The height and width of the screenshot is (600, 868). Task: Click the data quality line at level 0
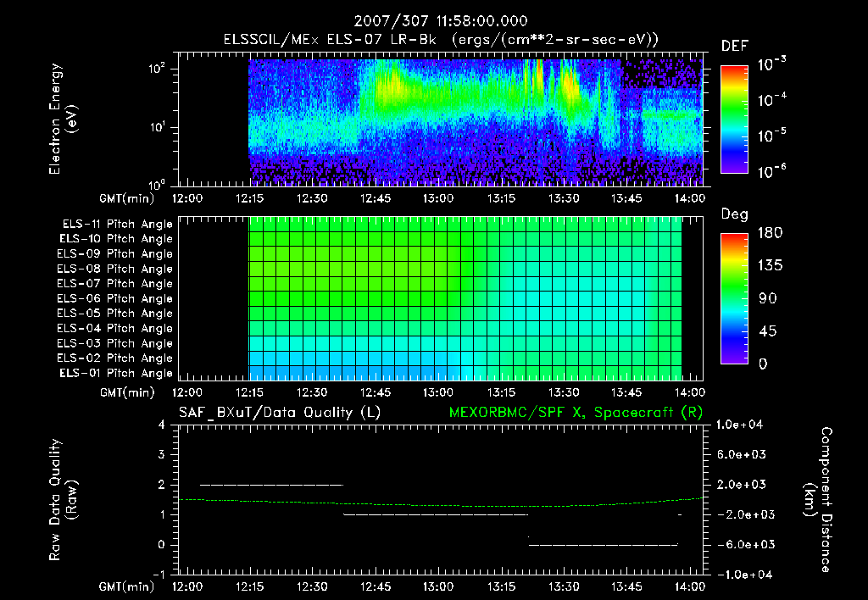tap(604, 545)
